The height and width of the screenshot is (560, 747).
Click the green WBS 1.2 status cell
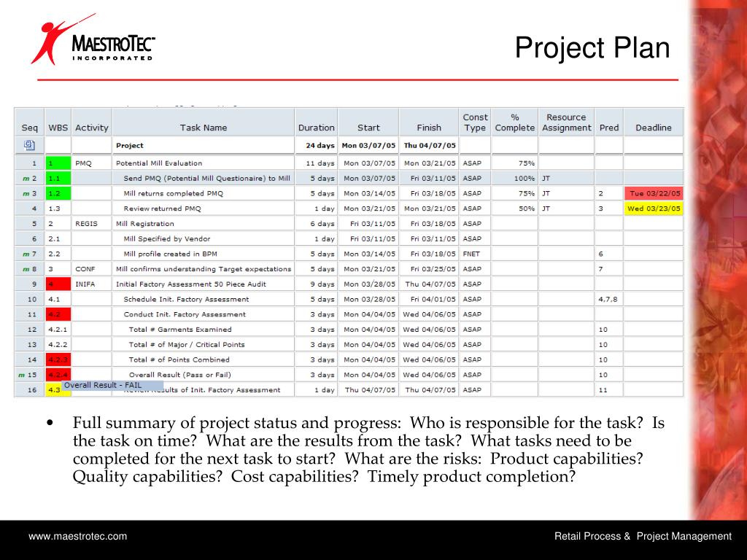(x=58, y=193)
